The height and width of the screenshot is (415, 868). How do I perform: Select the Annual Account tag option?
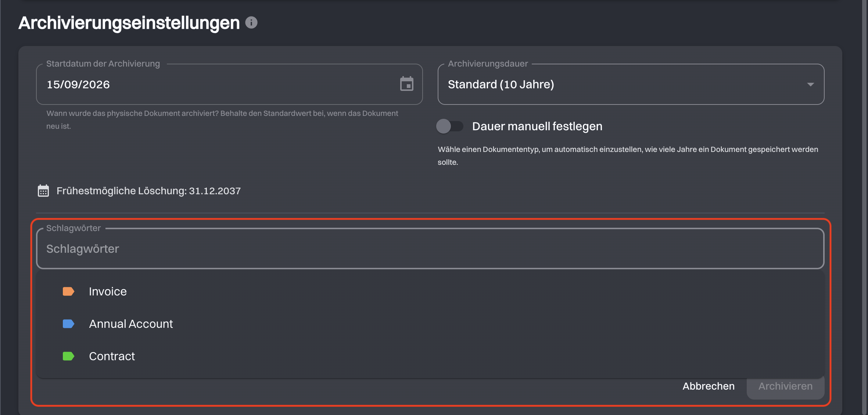pos(430,324)
